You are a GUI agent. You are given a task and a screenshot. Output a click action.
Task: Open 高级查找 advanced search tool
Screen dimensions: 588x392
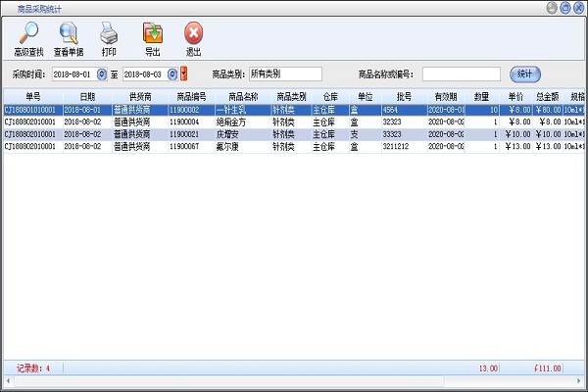coord(28,36)
